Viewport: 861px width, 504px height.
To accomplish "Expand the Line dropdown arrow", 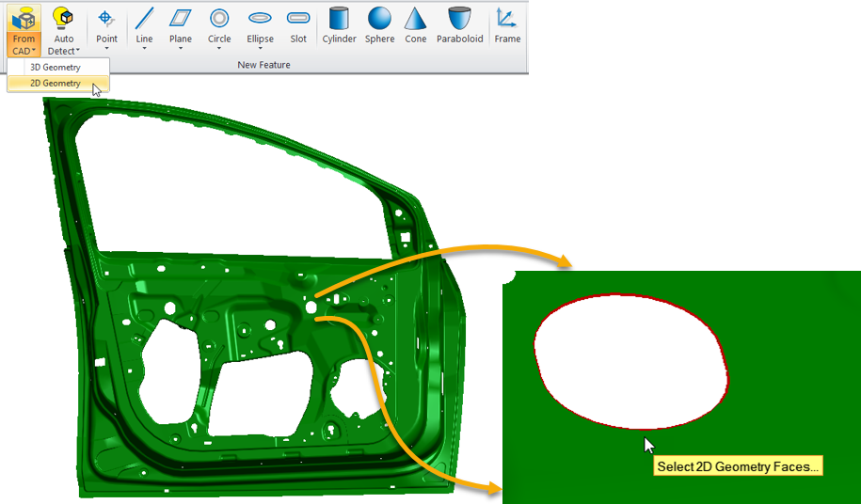I will click(144, 49).
